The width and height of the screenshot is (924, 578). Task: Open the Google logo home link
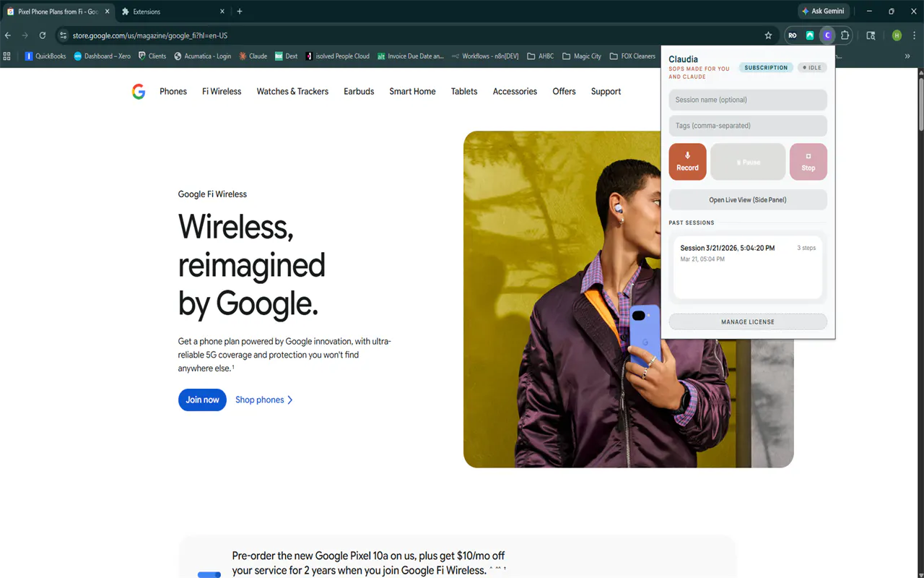[x=139, y=92]
